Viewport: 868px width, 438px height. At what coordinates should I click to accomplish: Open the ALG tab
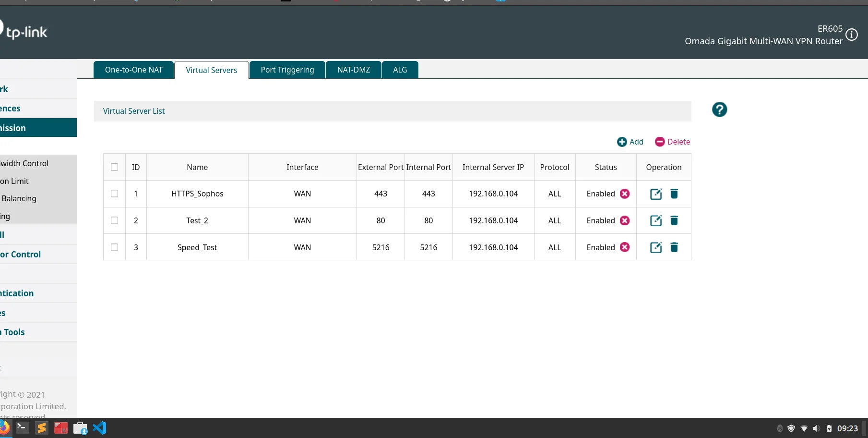(400, 70)
